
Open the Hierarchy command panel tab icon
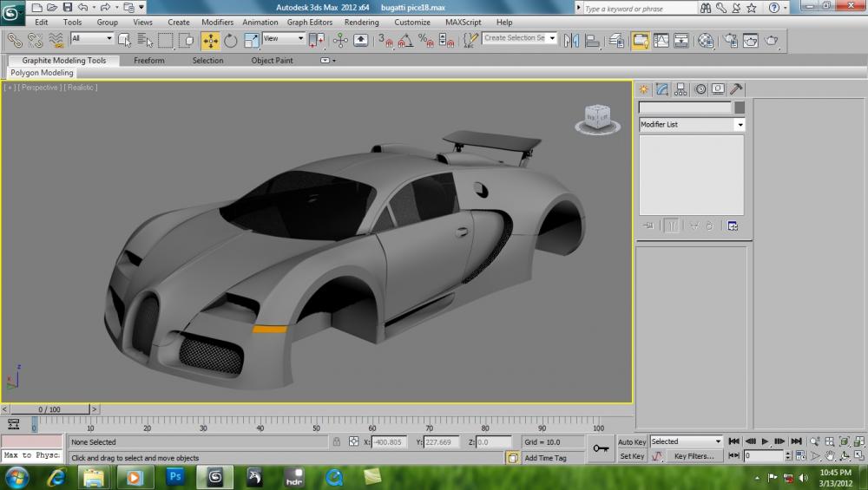click(x=681, y=89)
